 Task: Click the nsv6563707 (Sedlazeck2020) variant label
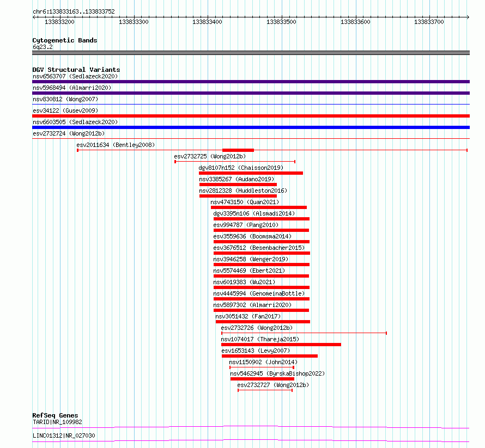75,76
